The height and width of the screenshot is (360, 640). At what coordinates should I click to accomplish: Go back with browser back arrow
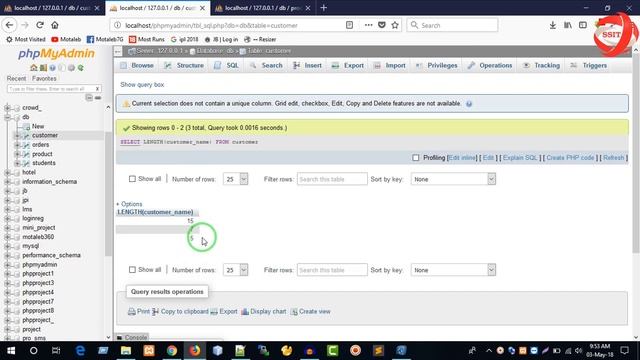(x=9, y=25)
